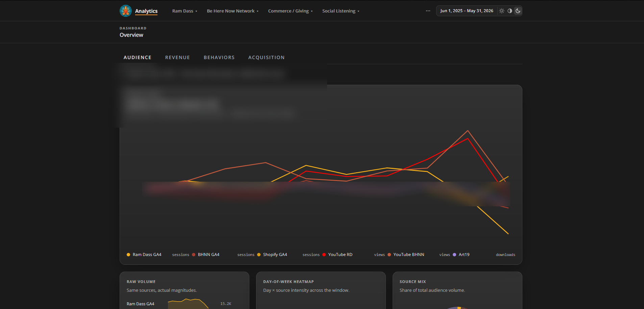Image resolution: width=644 pixels, height=309 pixels.
Task: Switch to the Behaviors tab
Action: (219, 57)
